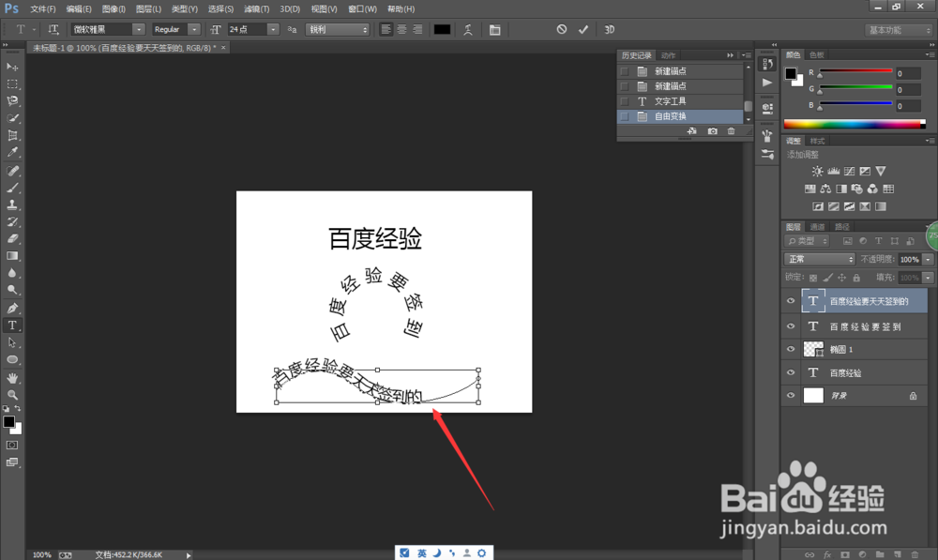
Task: Select the Spot Healing Brush tool
Action: [12, 171]
